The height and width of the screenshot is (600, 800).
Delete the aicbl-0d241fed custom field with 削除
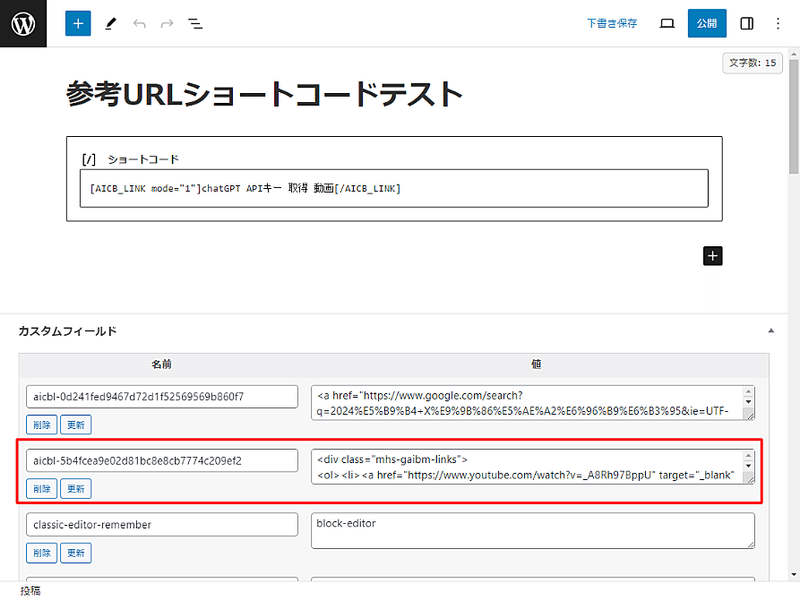point(42,424)
